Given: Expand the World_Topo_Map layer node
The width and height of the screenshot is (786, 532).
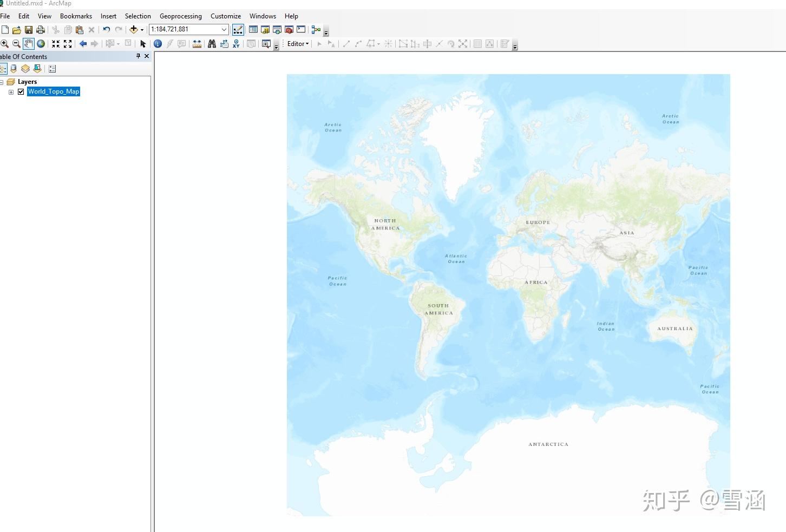Looking at the screenshot, I should 11,92.
